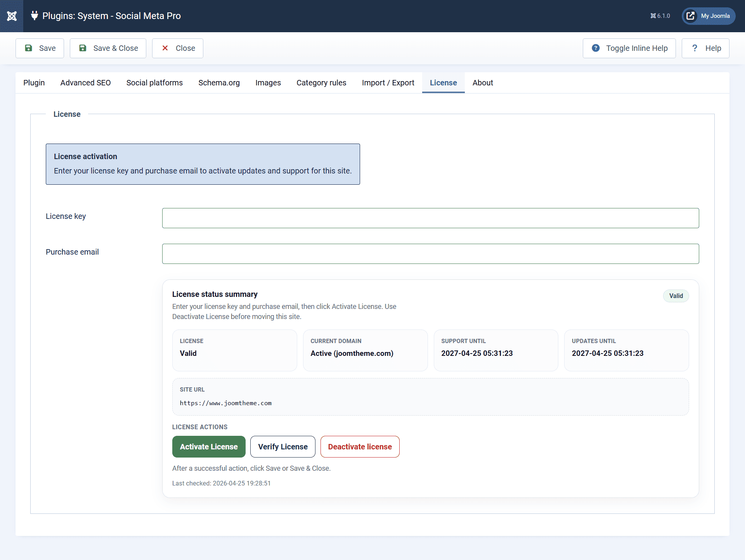Click the plug icon beside the page title
The height and width of the screenshot is (560, 745).
pyautogui.click(x=35, y=16)
